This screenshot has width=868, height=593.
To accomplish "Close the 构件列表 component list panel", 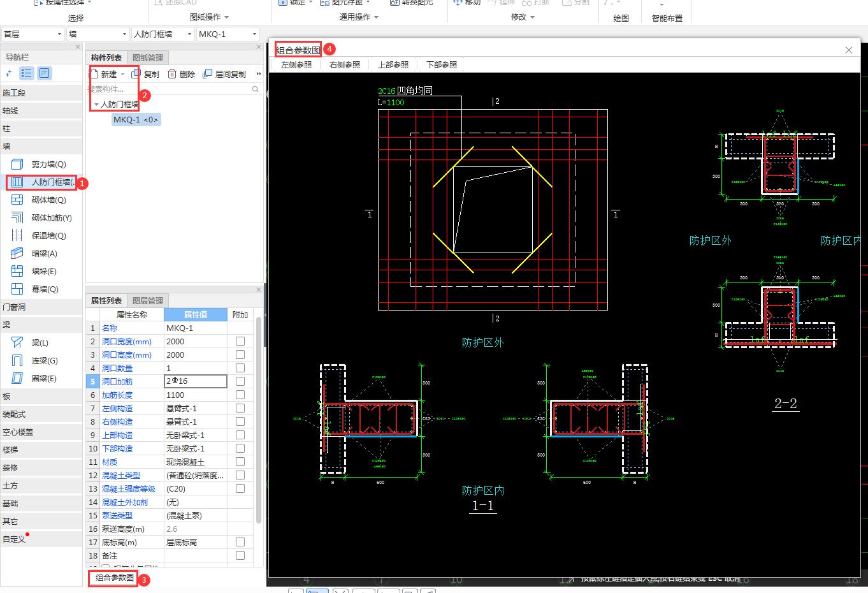I will tap(259, 47).
